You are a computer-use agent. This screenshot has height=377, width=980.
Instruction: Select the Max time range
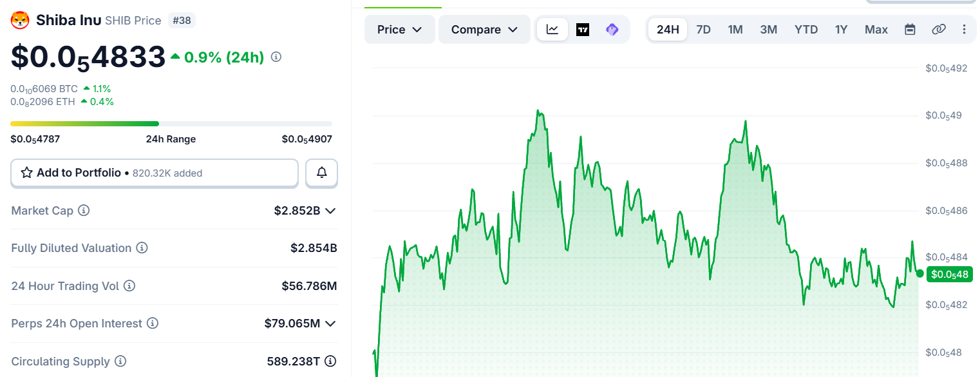point(876,30)
